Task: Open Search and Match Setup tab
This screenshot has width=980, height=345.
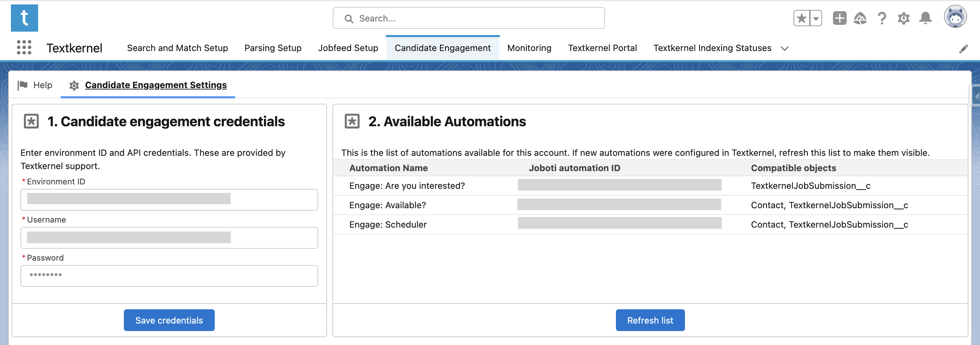Action: click(177, 48)
